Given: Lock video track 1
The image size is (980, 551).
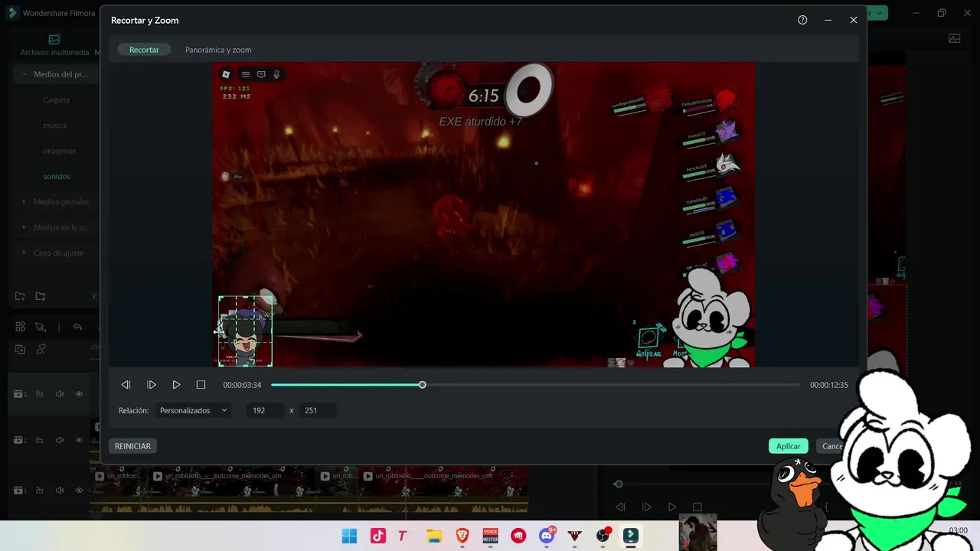Looking at the screenshot, I should tap(40, 491).
